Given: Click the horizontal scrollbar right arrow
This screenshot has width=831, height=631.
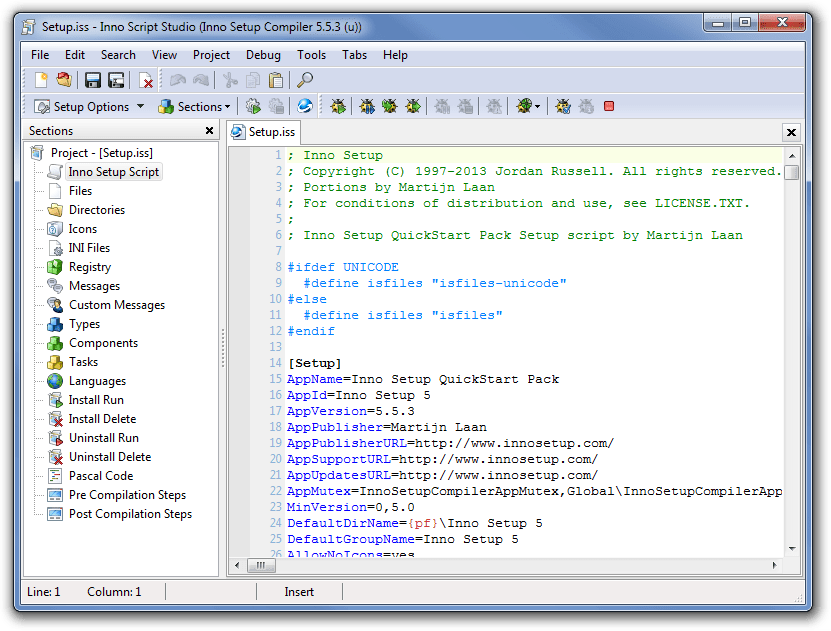Looking at the screenshot, I should pos(774,565).
